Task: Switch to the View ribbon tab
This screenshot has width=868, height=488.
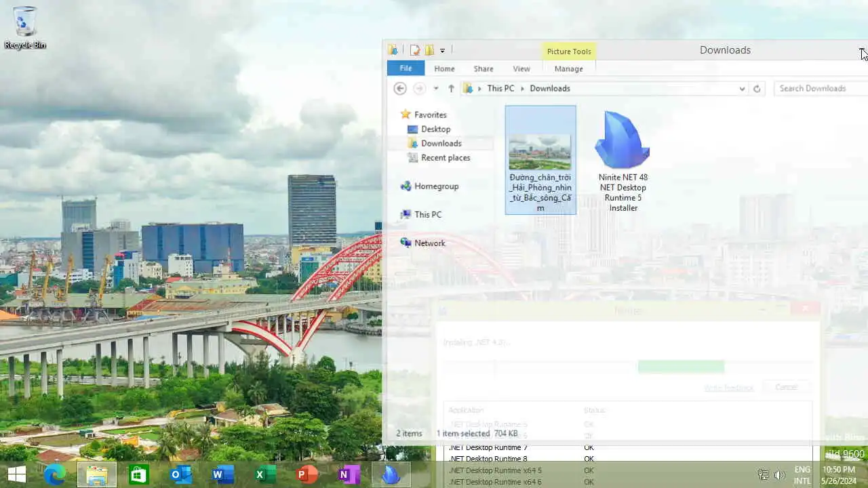Action: point(521,68)
